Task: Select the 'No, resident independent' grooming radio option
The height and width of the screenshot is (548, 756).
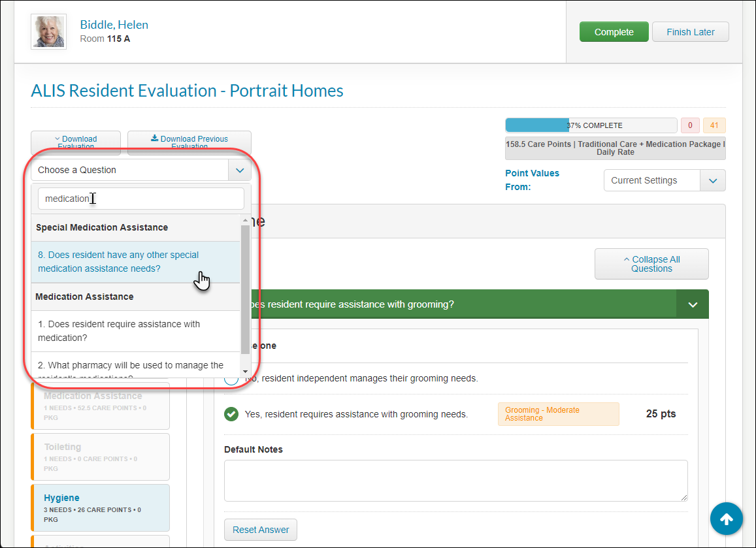Action: click(x=231, y=379)
